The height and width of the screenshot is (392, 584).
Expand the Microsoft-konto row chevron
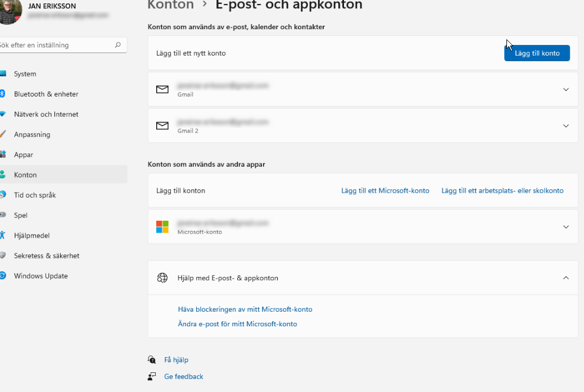coord(565,227)
